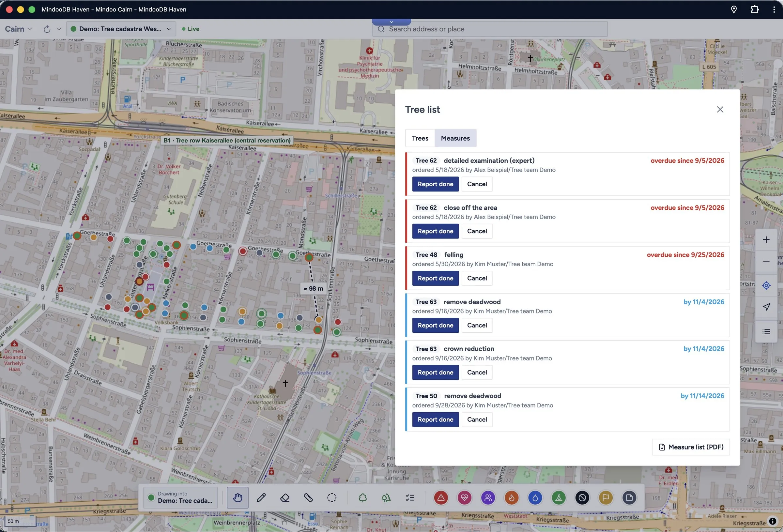783x532 pixels.
Task: Zoom in the map with plus
Action: pyautogui.click(x=766, y=239)
